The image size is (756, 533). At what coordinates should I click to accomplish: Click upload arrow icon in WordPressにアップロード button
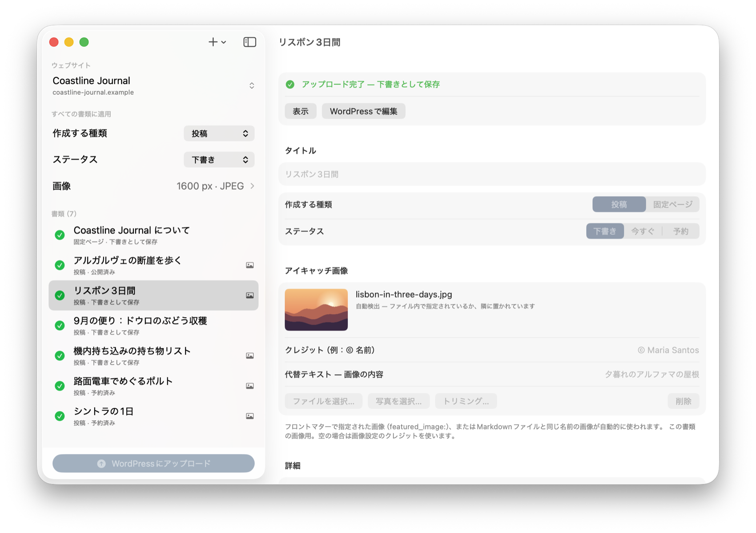coord(101,464)
